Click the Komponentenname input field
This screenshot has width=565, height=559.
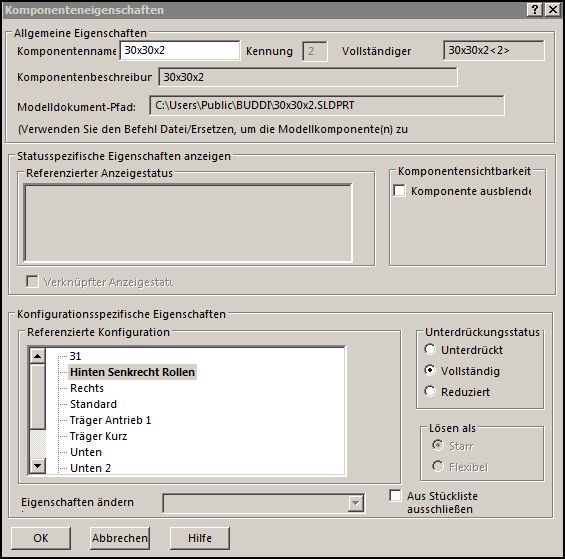[x=179, y=50]
